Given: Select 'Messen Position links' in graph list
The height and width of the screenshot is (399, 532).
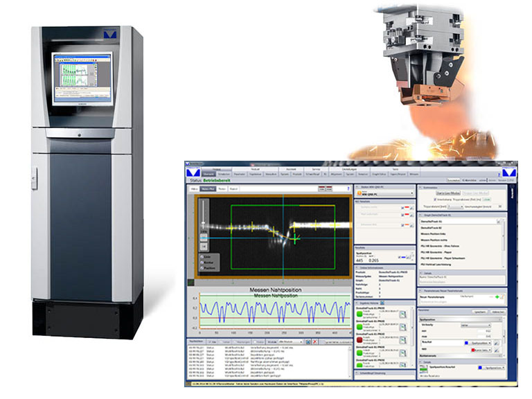Looking at the screenshot, I should point(433,233).
